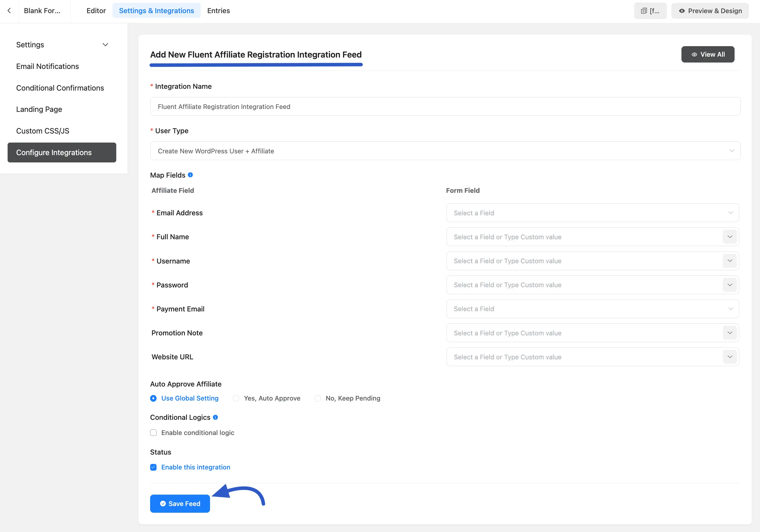Image resolution: width=760 pixels, height=532 pixels.
Task: Collapse the Settings section in sidebar
Action: point(105,44)
